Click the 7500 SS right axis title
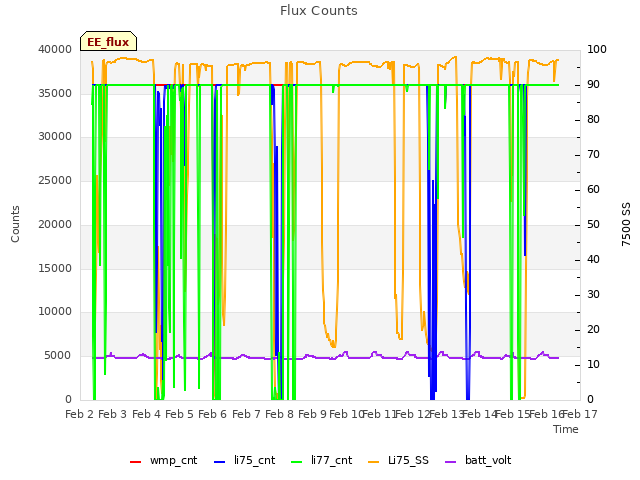The height and width of the screenshot is (480, 640). coord(626,224)
